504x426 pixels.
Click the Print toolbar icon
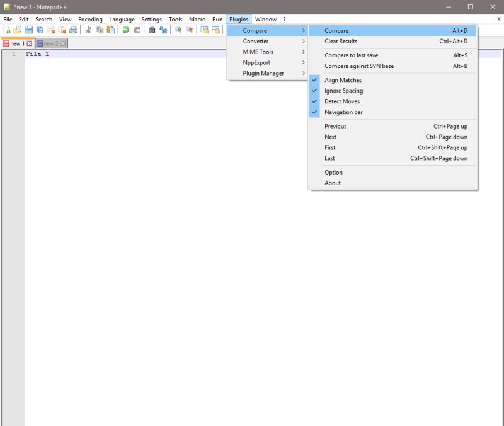[x=73, y=30]
